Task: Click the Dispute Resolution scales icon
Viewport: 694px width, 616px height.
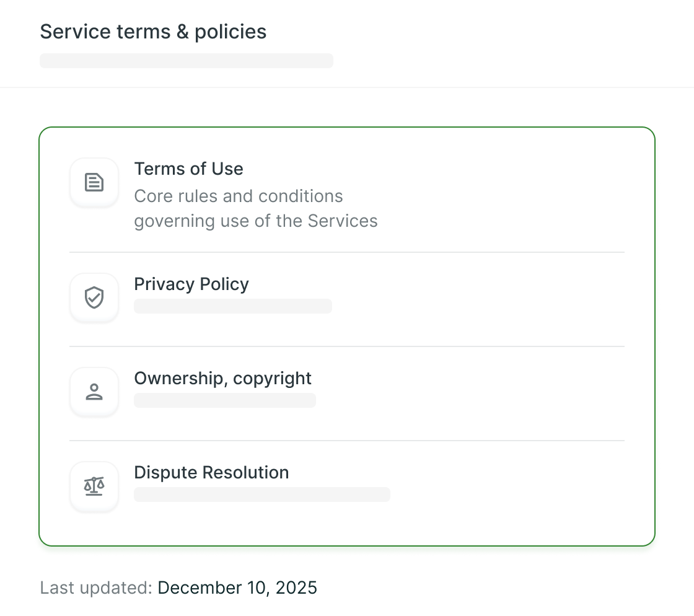Action: click(94, 486)
